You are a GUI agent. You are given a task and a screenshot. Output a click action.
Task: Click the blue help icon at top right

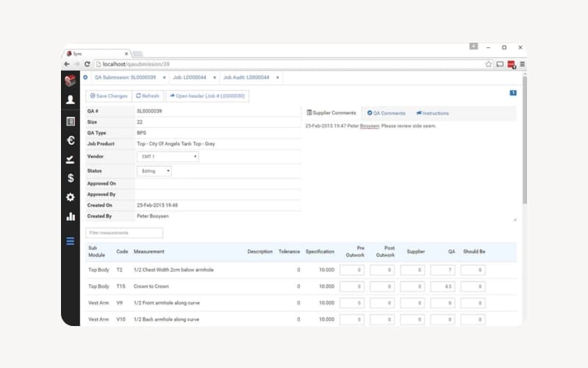pyautogui.click(x=513, y=93)
